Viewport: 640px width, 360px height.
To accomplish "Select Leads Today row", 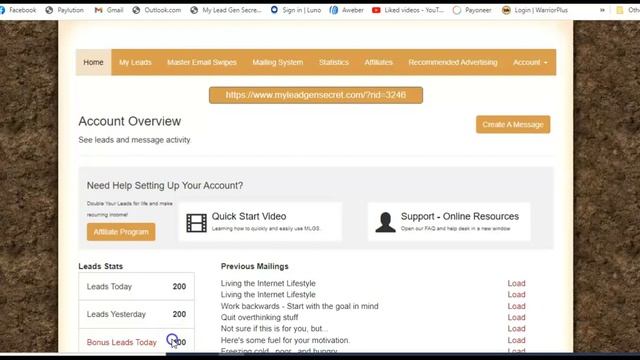I will tap(136, 287).
